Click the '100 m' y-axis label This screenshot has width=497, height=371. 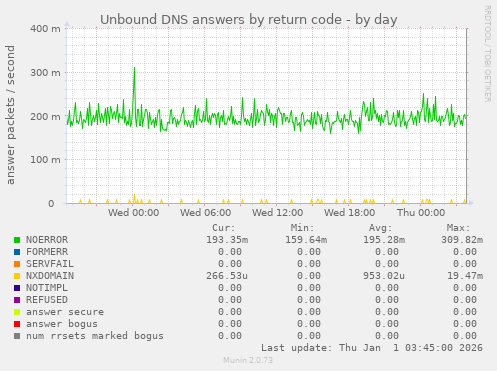[x=46, y=160]
